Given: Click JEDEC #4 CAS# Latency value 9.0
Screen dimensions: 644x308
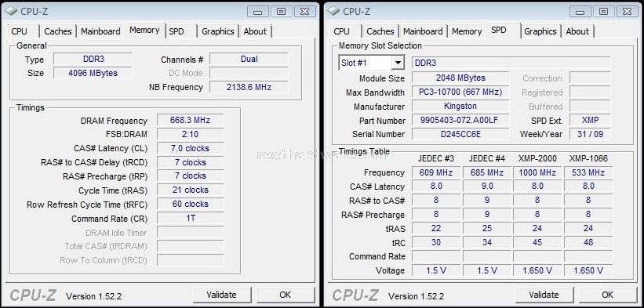Looking at the screenshot, I should pyautogui.click(x=487, y=187).
